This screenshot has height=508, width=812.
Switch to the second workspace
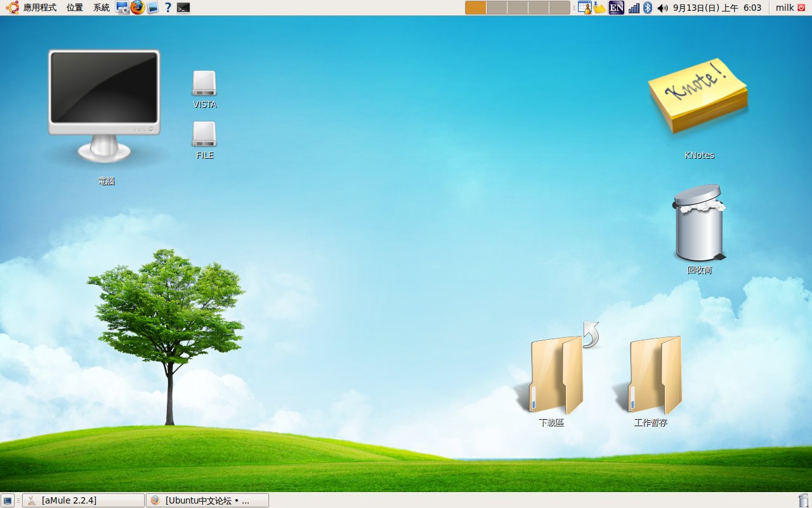coord(497,8)
